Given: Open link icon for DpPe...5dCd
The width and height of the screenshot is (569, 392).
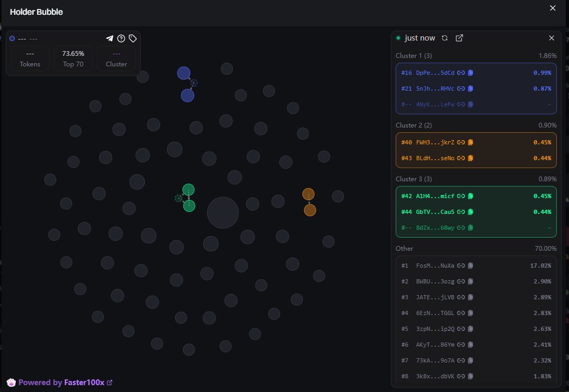Looking at the screenshot, I should [x=461, y=73].
